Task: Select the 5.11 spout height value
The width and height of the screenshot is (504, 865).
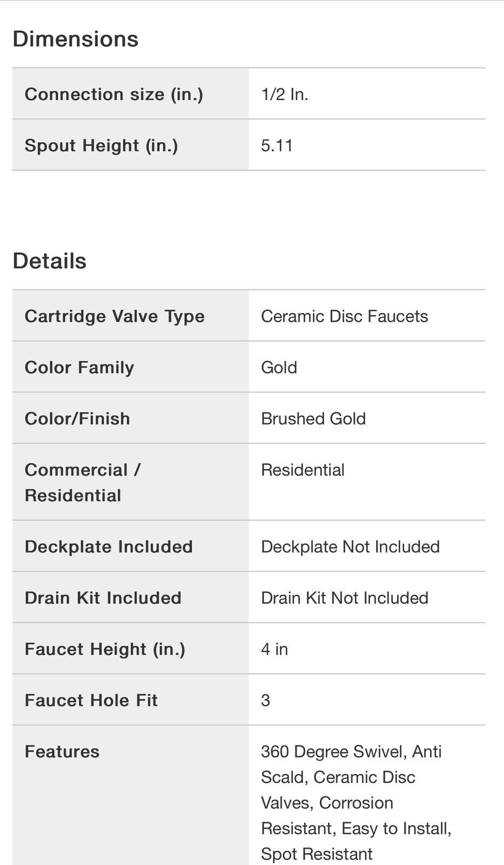Action: (x=277, y=145)
